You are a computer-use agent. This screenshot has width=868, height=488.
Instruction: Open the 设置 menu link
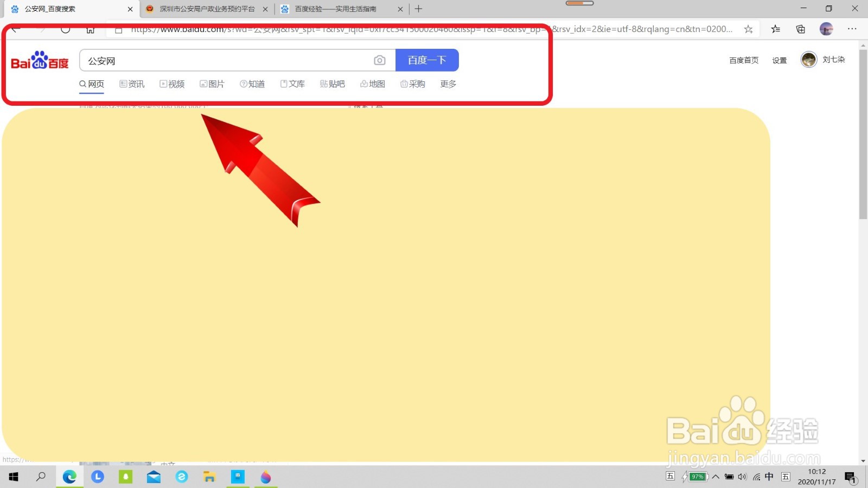tap(780, 60)
